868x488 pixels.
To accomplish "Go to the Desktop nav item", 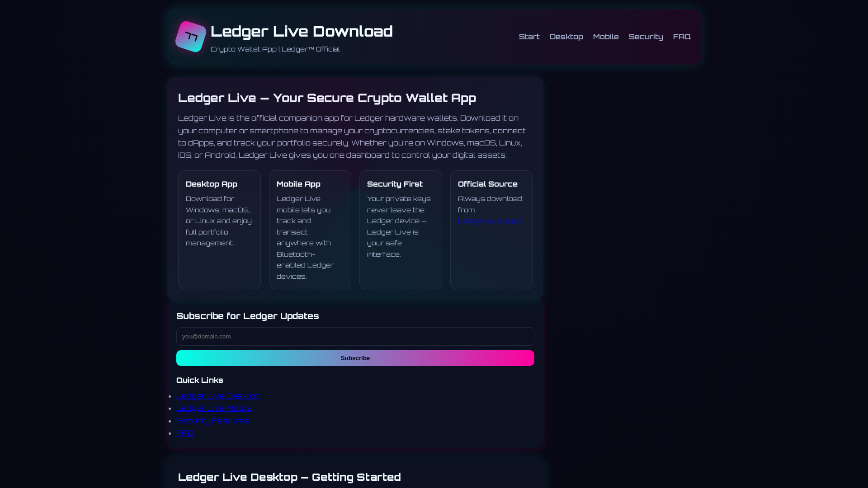I will (566, 37).
